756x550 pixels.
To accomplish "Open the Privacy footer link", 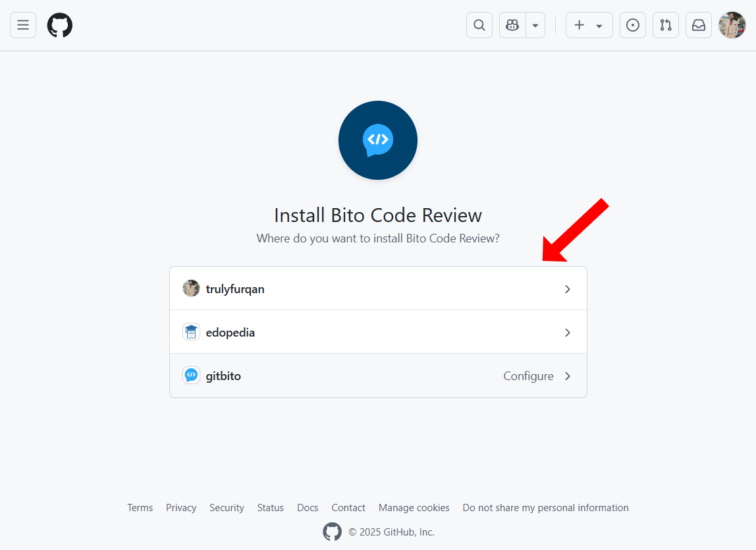I will click(181, 508).
